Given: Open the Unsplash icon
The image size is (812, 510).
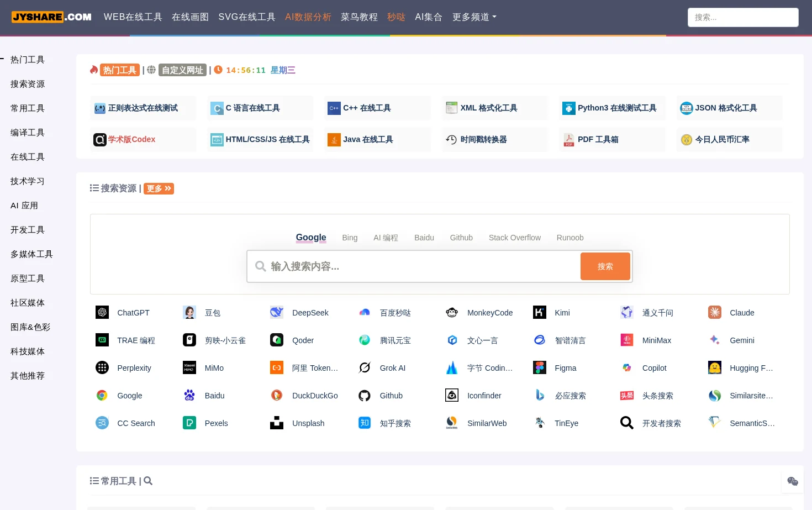Looking at the screenshot, I should pyautogui.click(x=277, y=423).
